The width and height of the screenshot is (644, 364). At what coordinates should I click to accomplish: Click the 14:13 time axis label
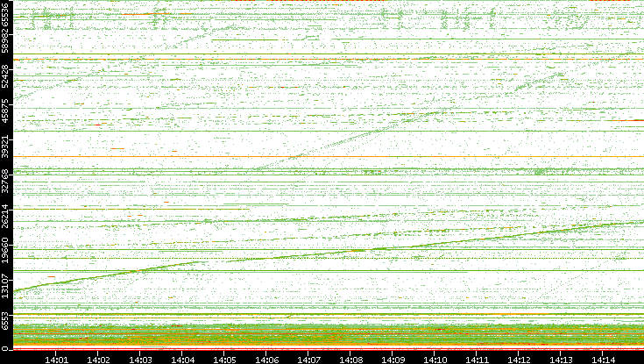(561, 360)
